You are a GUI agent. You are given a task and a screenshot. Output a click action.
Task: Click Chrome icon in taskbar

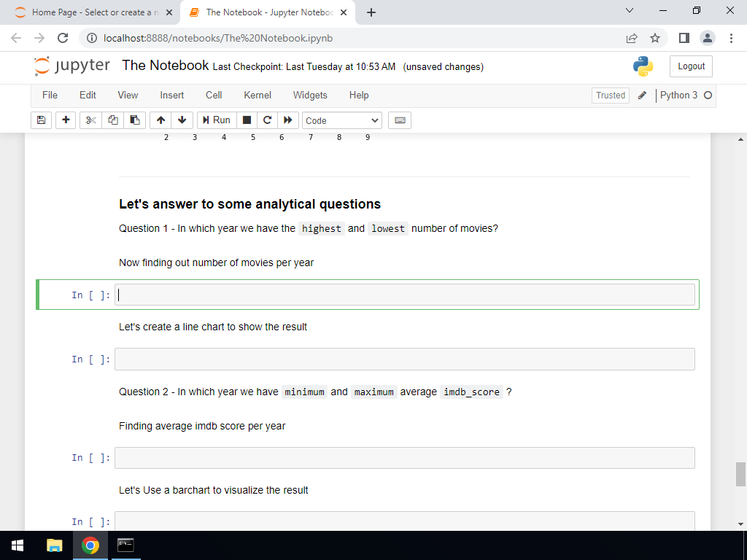90,545
